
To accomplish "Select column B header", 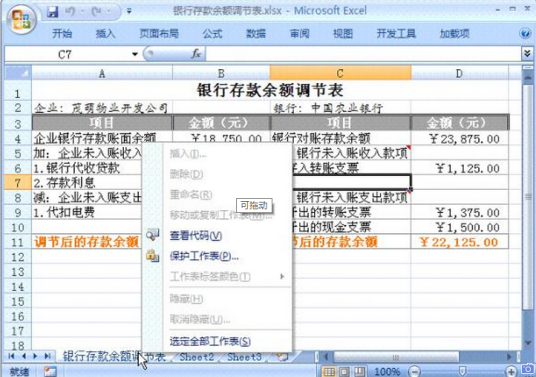I will (221, 73).
